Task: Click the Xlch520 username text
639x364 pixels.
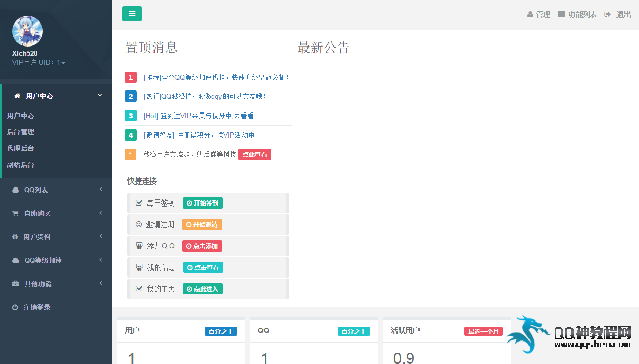Action: [25, 53]
